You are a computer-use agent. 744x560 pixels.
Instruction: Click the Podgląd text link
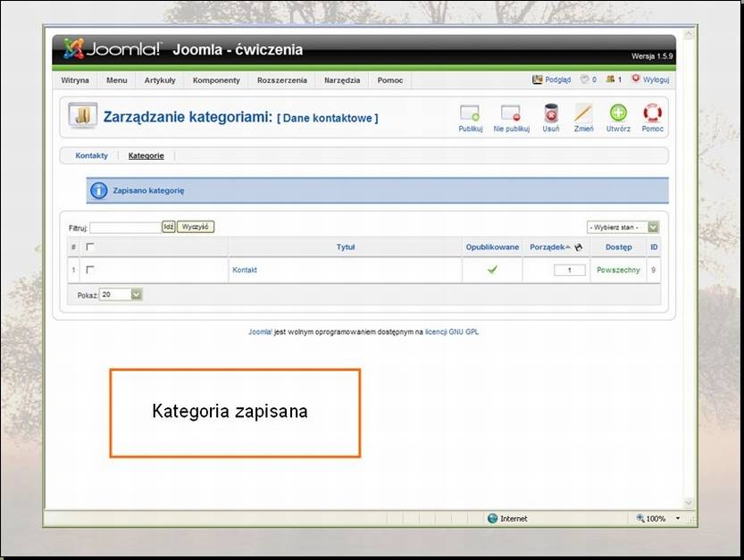pyautogui.click(x=557, y=79)
